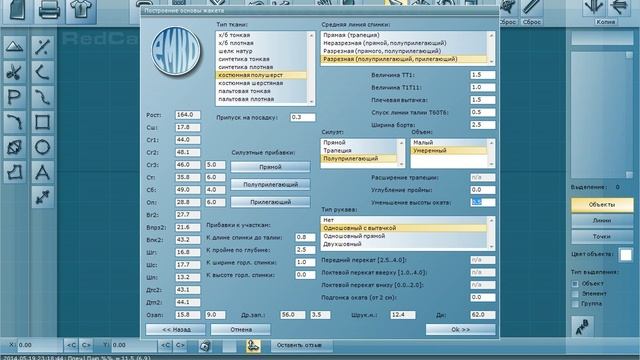Open the object color white swatch
640x360 pixels.
626,254
